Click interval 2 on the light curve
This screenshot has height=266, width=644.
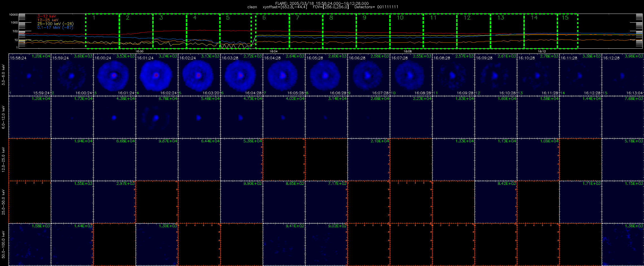[136, 31]
